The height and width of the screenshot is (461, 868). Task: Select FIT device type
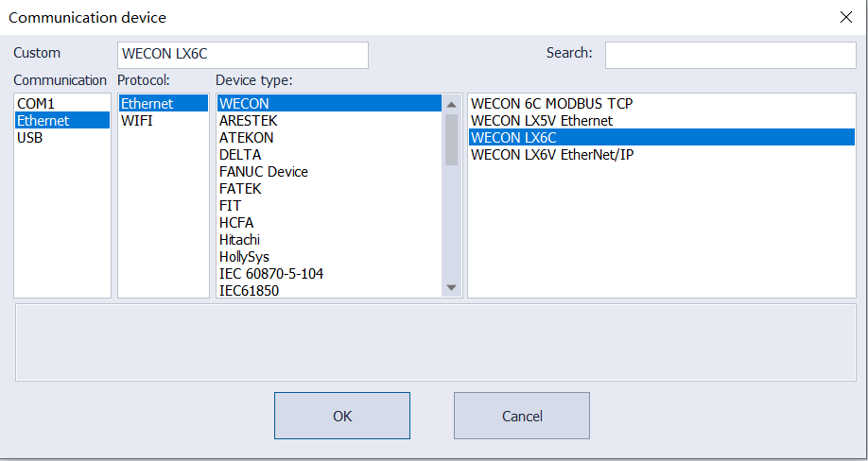[x=329, y=206]
